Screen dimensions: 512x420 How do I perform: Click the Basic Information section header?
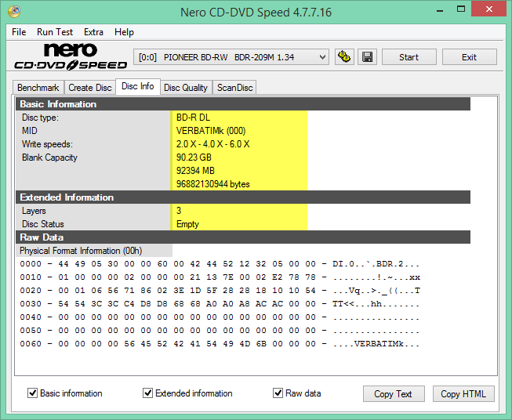click(x=243, y=103)
